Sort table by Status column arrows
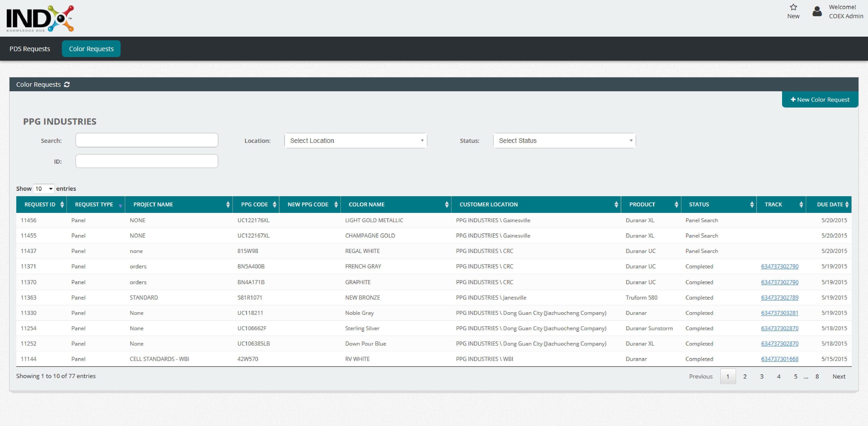This screenshot has height=426, width=868. tap(752, 204)
